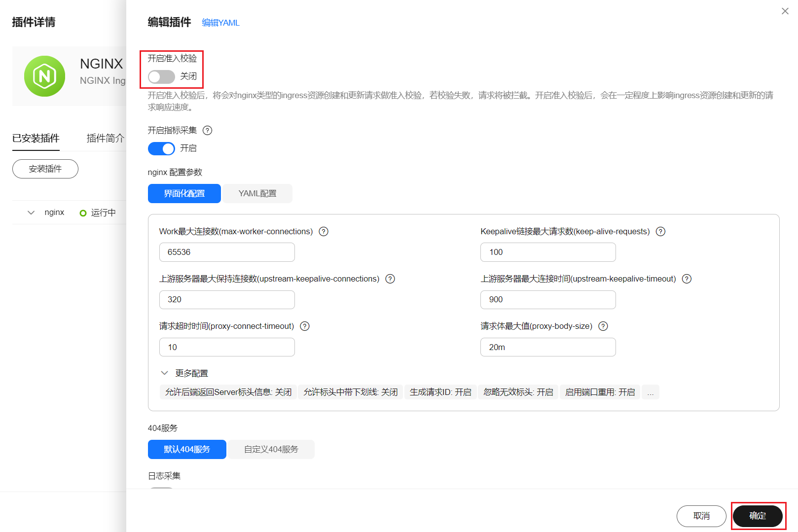This screenshot has width=798, height=532.
Task: Expand the nginx plugin row
Action: 31,213
